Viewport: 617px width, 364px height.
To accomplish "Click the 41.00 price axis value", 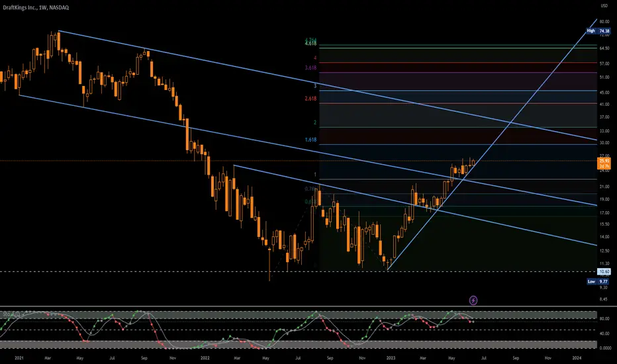I will click(x=604, y=105).
